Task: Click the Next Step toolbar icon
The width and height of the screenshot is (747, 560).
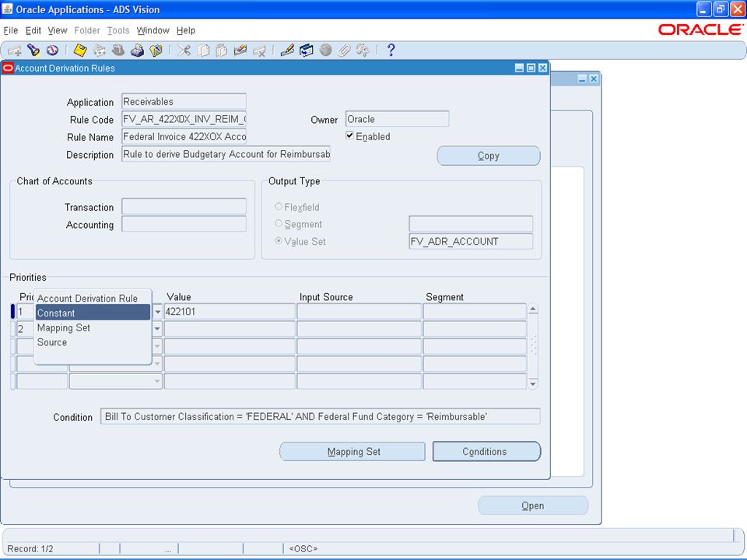Action: [x=99, y=50]
